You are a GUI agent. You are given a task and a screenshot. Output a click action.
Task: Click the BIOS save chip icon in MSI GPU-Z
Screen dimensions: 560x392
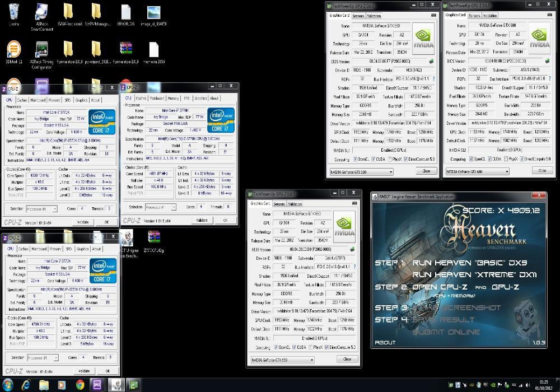point(431,61)
